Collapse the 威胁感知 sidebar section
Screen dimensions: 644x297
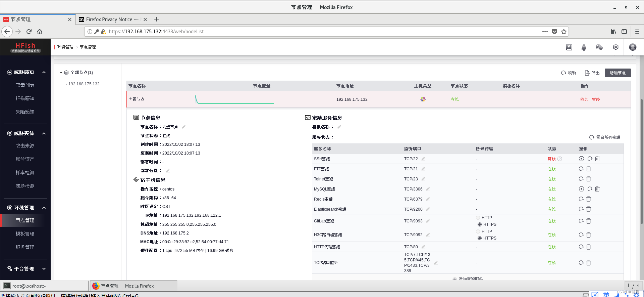44,72
